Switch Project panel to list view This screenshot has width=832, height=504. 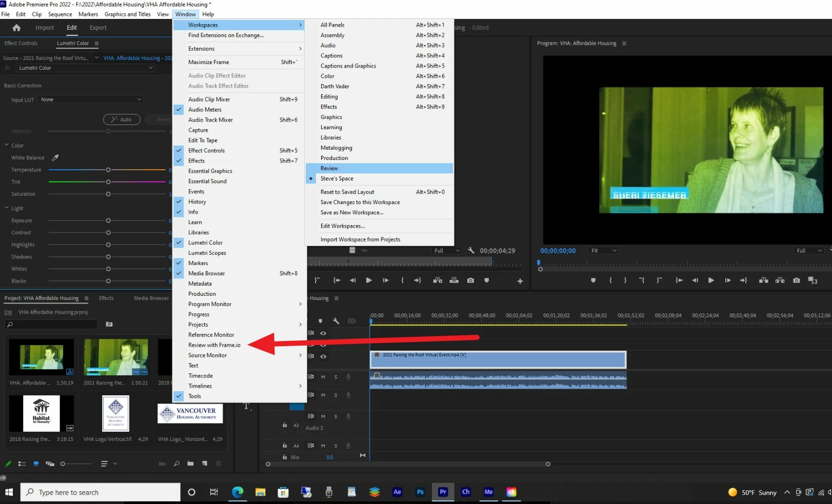point(22,463)
